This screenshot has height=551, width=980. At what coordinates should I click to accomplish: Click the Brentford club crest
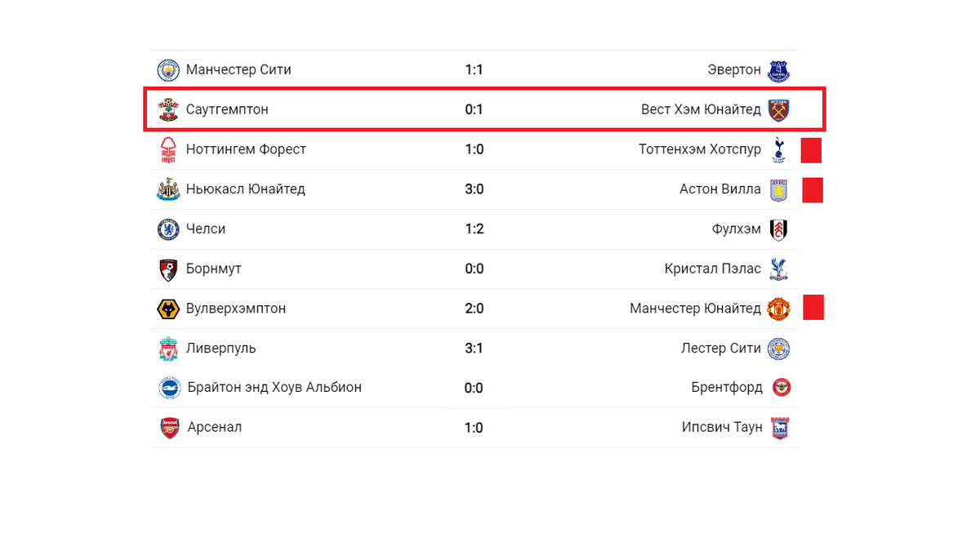point(782,388)
